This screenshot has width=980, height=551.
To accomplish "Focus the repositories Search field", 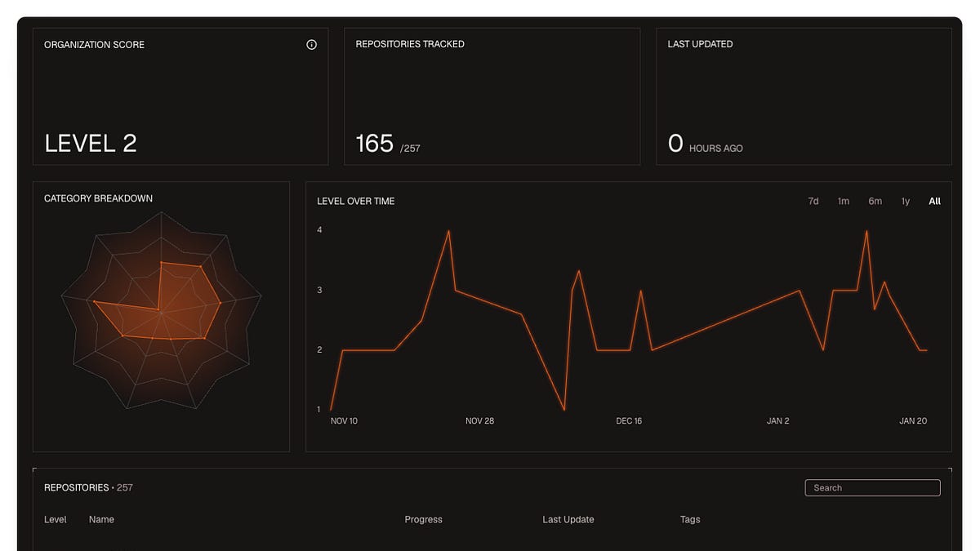I will [x=872, y=487].
